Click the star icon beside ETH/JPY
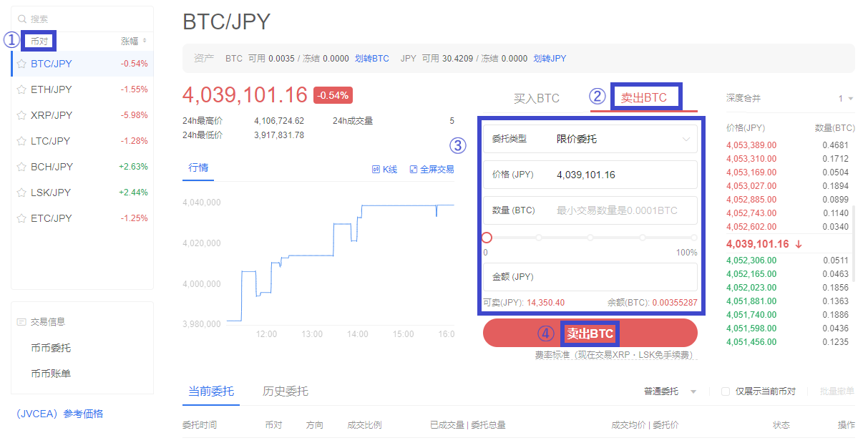This screenshot has width=868, height=443. 21,89
